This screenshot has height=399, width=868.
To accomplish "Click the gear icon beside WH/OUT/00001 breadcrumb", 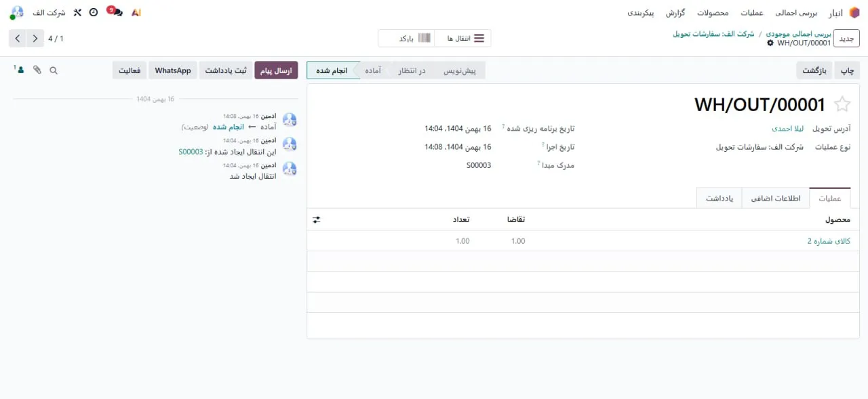I will [770, 43].
